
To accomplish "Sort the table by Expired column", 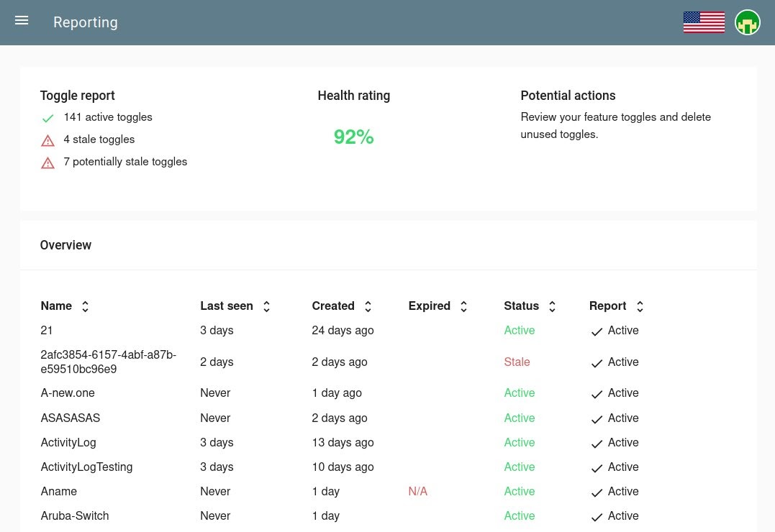I will (463, 306).
